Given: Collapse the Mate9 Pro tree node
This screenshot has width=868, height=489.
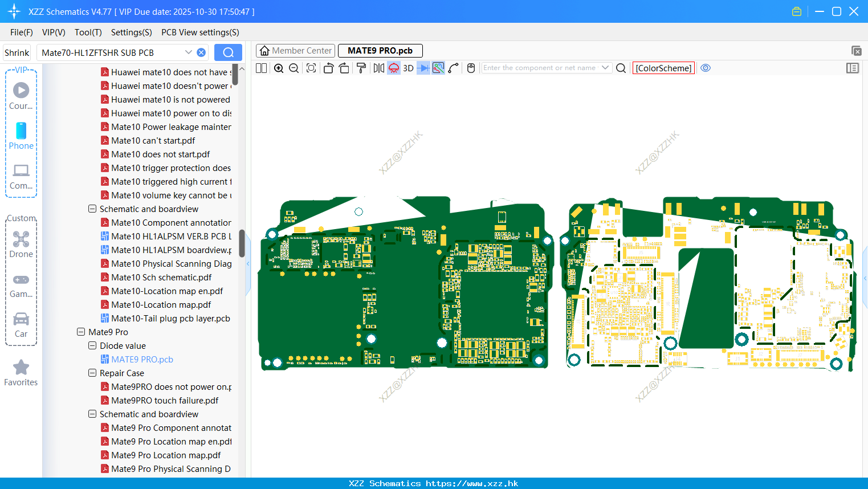Looking at the screenshot, I should coord(81,332).
